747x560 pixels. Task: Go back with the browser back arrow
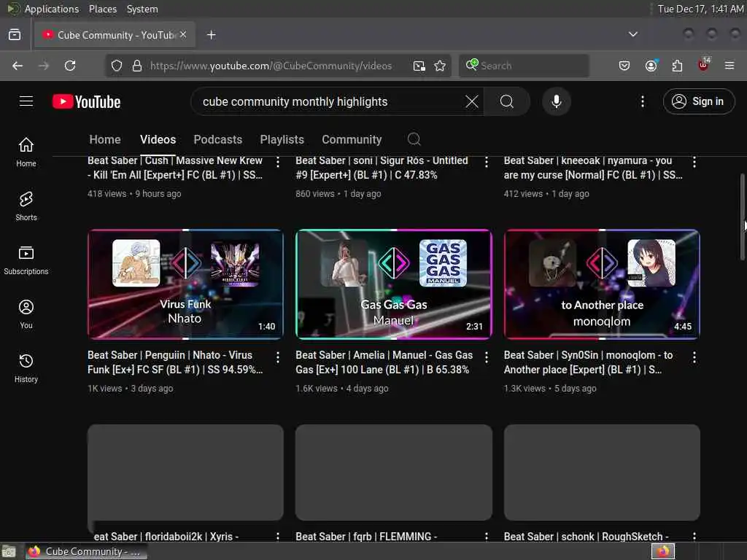[18, 66]
